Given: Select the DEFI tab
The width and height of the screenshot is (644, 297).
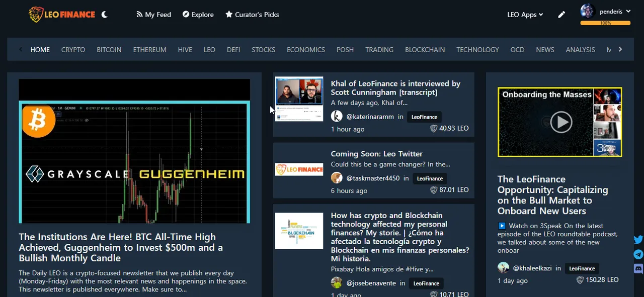Looking at the screenshot, I should pos(233,50).
